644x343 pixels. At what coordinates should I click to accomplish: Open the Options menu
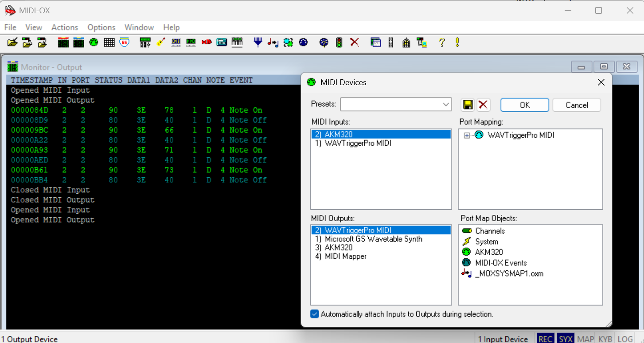[101, 27]
